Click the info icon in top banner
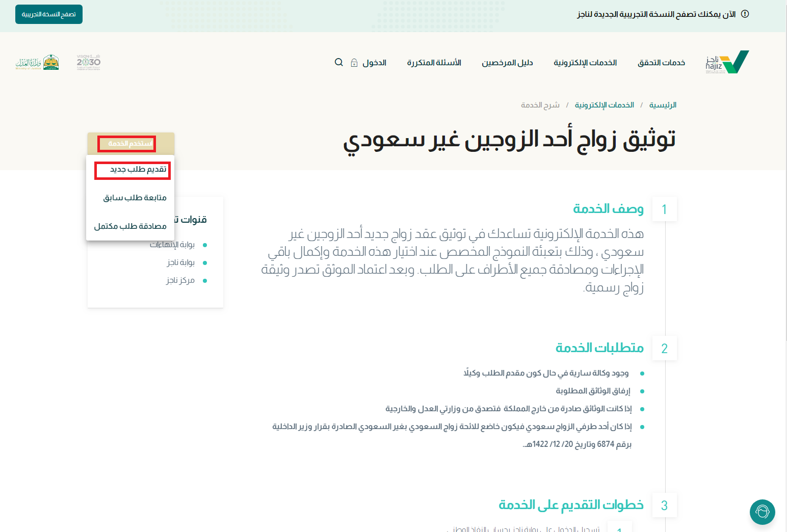The height and width of the screenshot is (532, 787). point(745,14)
